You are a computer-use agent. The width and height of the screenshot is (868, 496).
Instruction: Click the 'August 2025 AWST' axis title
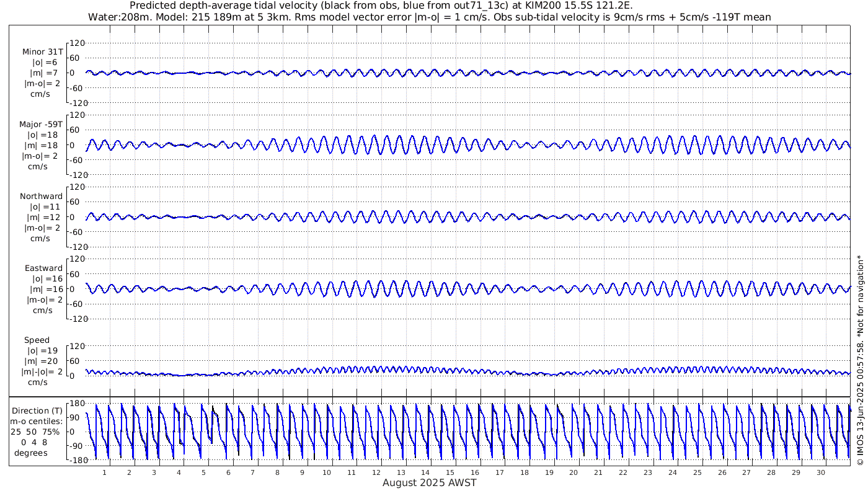point(429,482)
